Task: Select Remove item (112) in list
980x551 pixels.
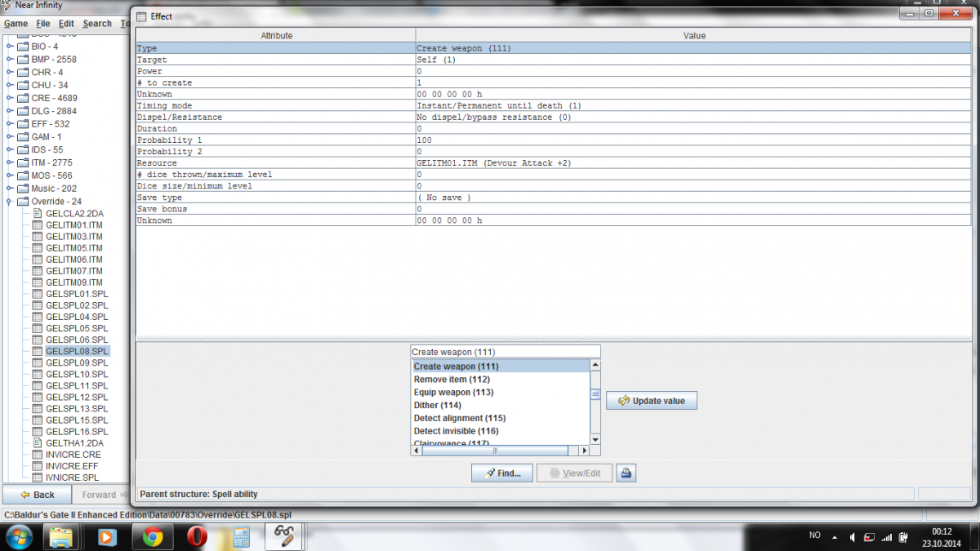Action: [500, 380]
